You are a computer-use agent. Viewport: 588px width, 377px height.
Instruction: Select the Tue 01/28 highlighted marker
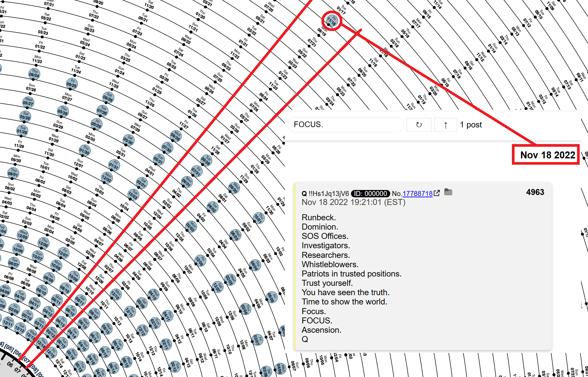(x=22, y=130)
